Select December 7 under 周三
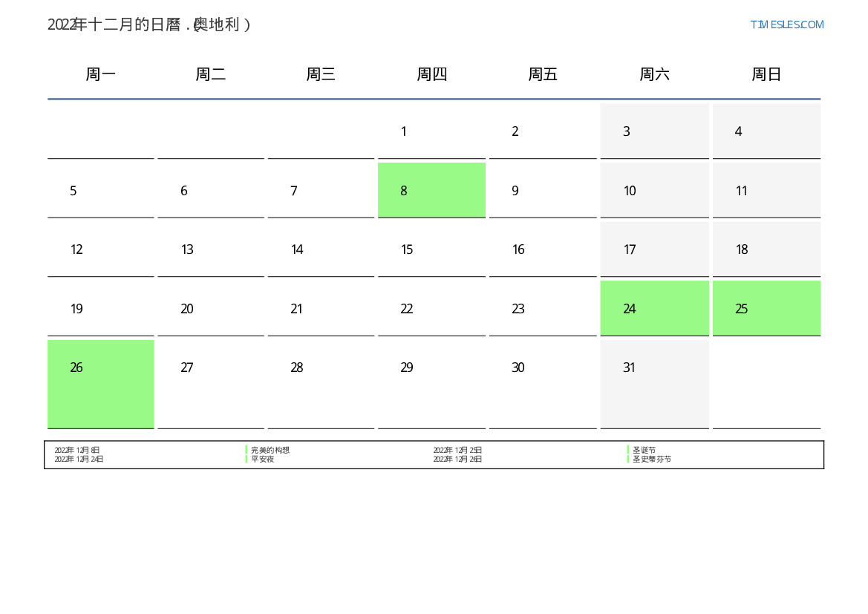The width and height of the screenshot is (868, 614). [x=294, y=191]
